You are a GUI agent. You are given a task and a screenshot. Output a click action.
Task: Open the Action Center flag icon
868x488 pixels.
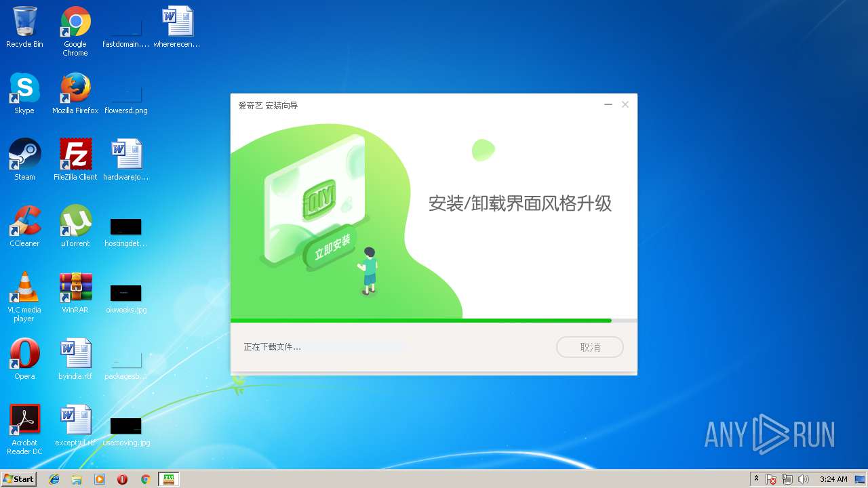point(772,479)
